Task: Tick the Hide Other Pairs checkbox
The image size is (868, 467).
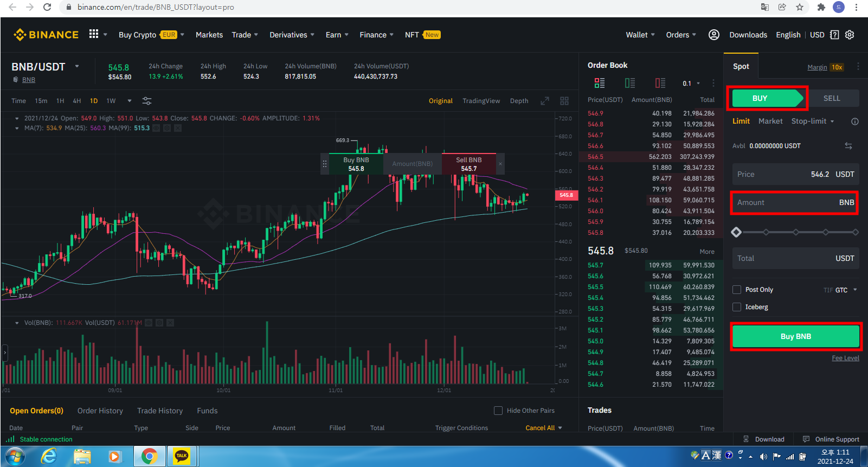Action: tap(498, 411)
